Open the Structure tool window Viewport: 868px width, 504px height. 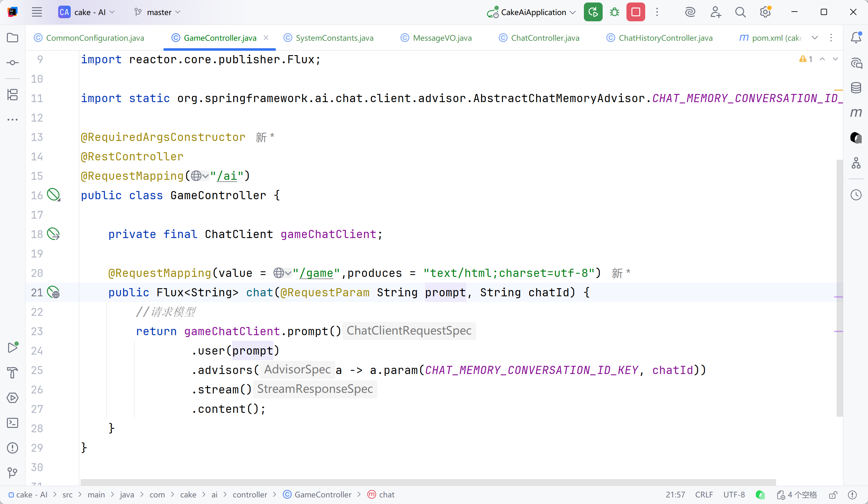tap(13, 95)
